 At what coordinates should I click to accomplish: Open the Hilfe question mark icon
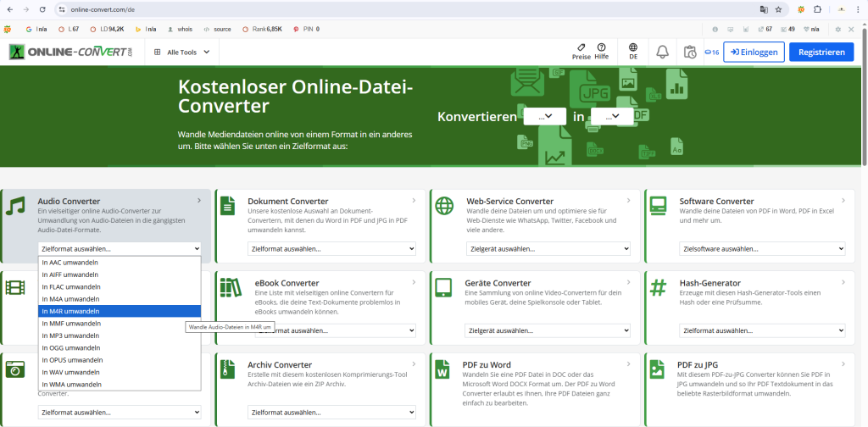click(601, 47)
